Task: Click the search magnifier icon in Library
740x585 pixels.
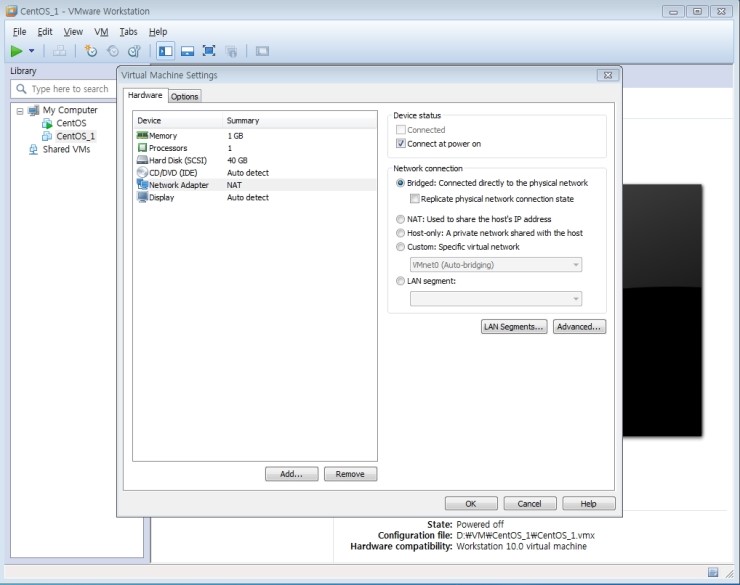Action: coord(21,89)
